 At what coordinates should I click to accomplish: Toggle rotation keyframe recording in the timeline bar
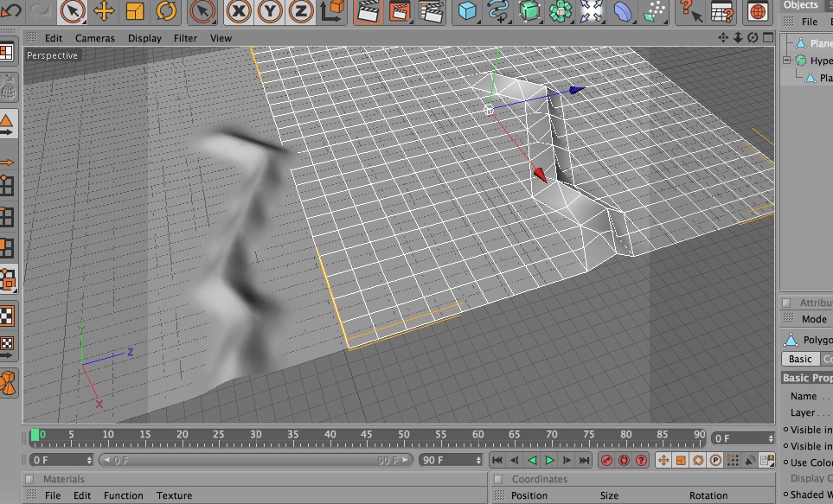click(x=699, y=461)
